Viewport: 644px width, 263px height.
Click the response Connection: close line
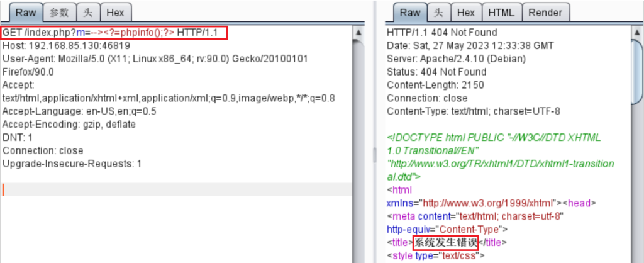pos(427,98)
